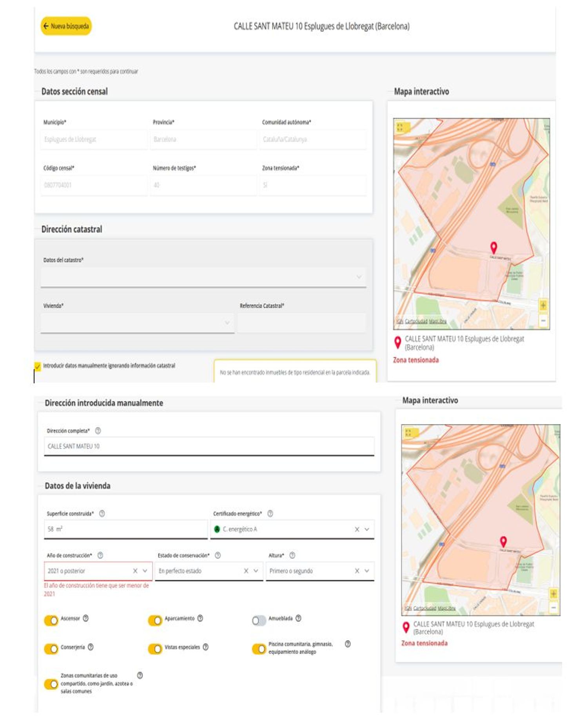The width and height of the screenshot is (588, 728).
Task: Show help for Aparcamiento
Action: [200, 618]
